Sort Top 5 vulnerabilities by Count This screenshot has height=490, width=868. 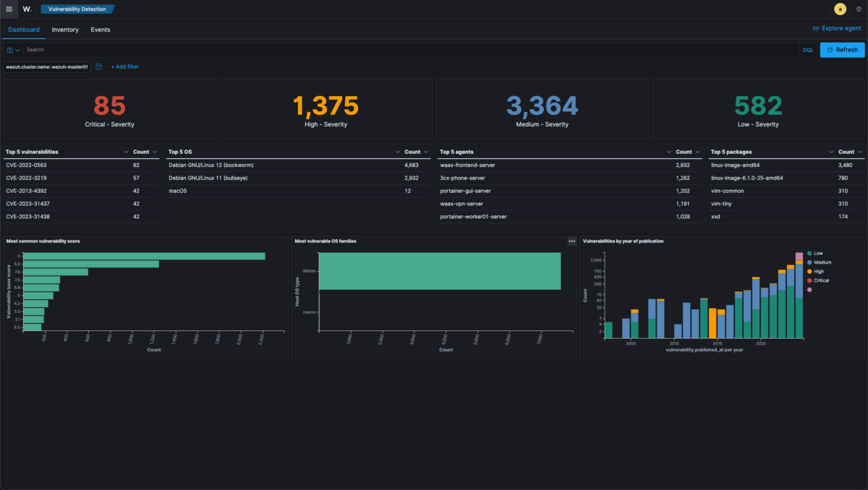point(141,152)
